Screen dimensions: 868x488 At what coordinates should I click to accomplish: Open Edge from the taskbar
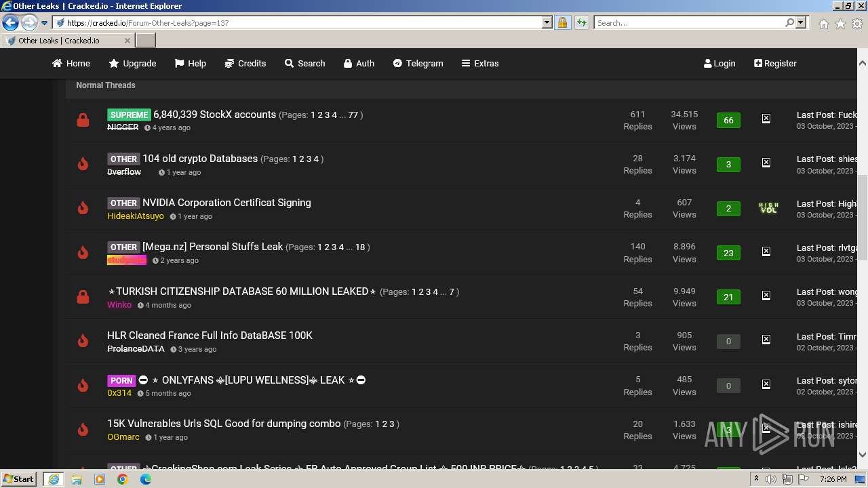coord(145,479)
